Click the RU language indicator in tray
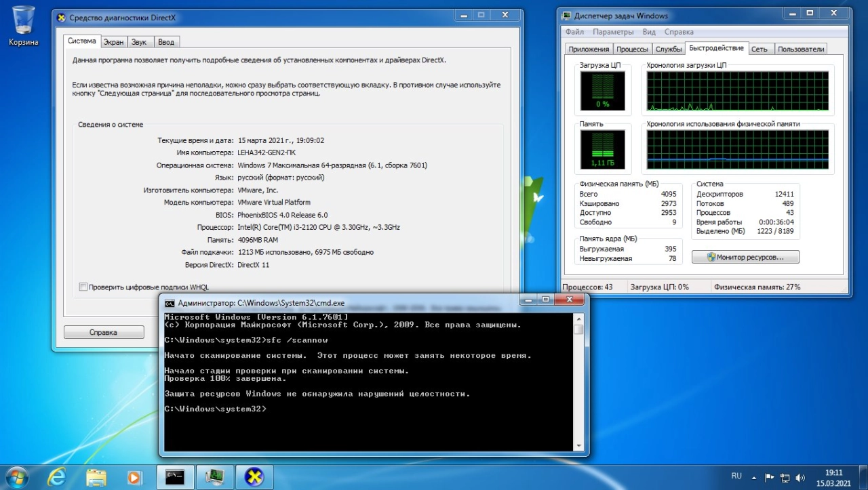The height and width of the screenshot is (490, 868). [736, 476]
